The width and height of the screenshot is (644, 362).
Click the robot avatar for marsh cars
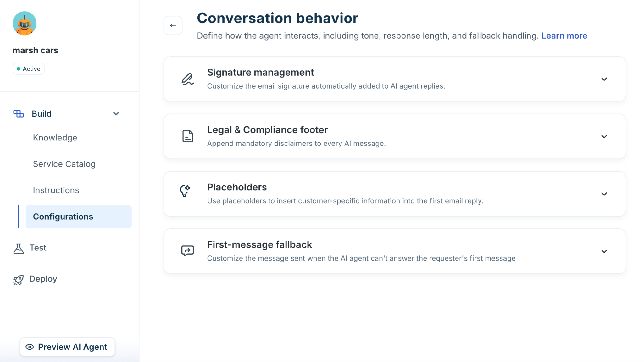(x=25, y=23)
